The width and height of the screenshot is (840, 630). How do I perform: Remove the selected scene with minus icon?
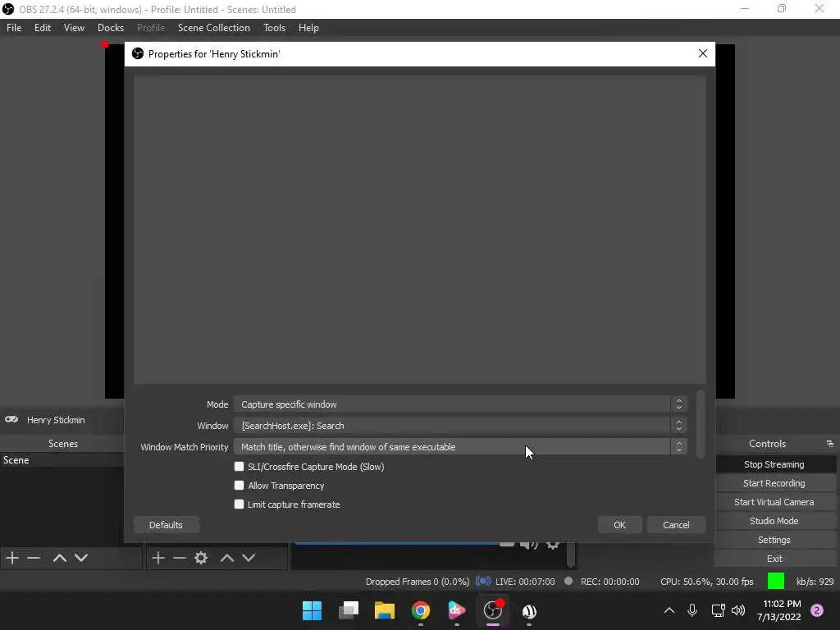pos(34,558)
